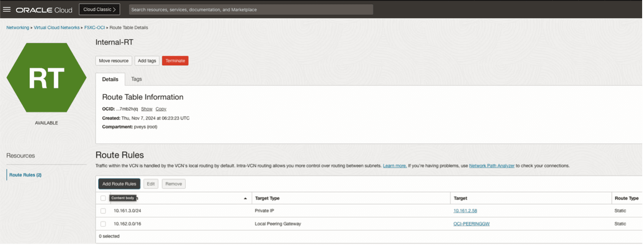The height and width of the screenshot is (245, 644).
Task: Click the Oracle Cloud logo
Action: [44, 10]
